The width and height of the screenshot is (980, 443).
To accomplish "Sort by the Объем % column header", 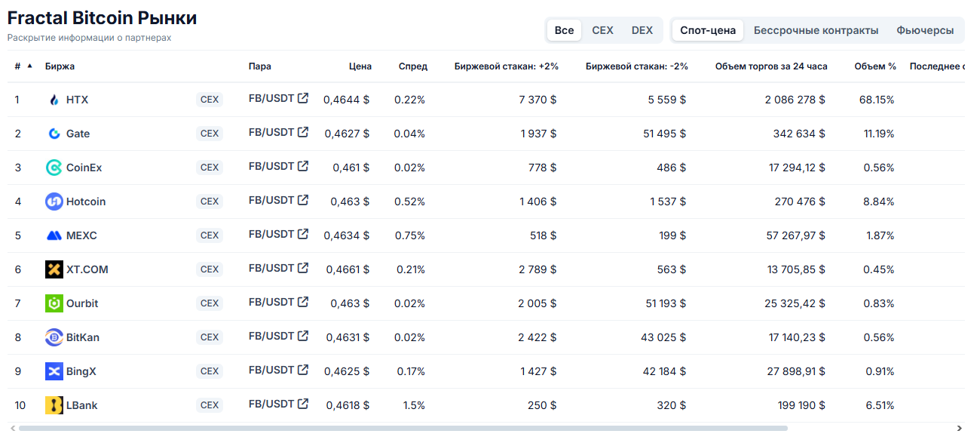I will [875, 66].
